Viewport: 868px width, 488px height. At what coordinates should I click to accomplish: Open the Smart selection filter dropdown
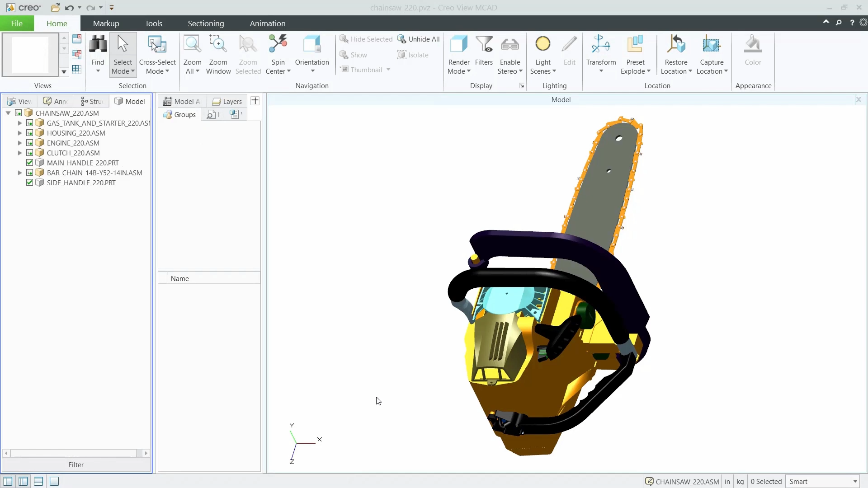tap(855, 482)
